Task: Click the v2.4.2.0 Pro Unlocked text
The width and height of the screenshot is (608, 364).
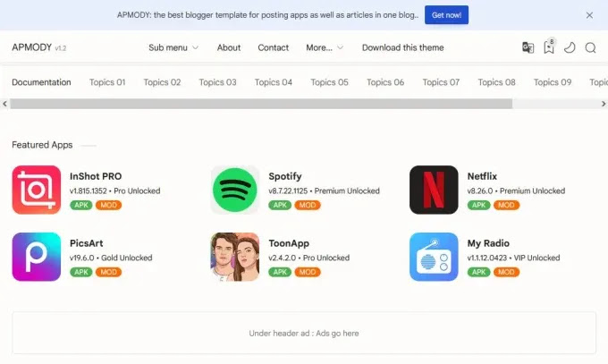Action: 309,258
